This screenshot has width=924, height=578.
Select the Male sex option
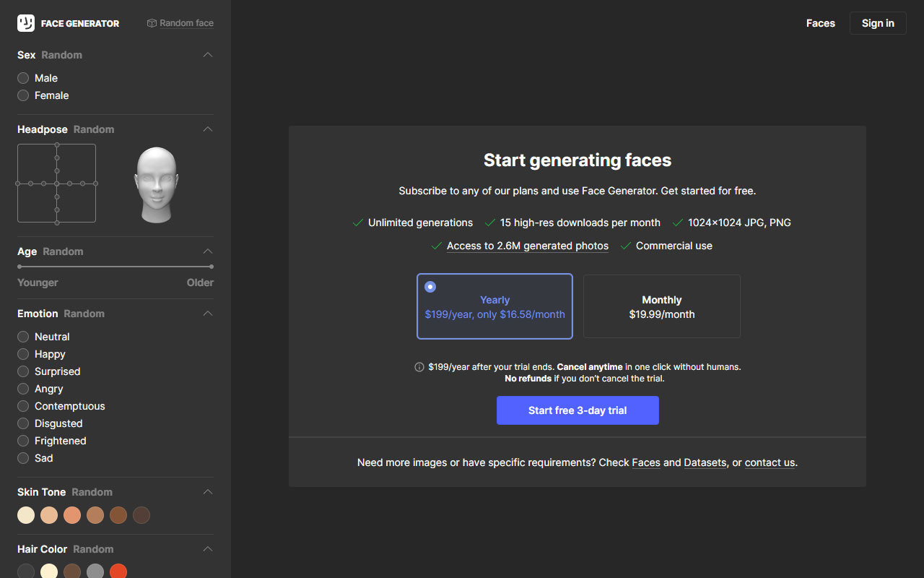23,78
